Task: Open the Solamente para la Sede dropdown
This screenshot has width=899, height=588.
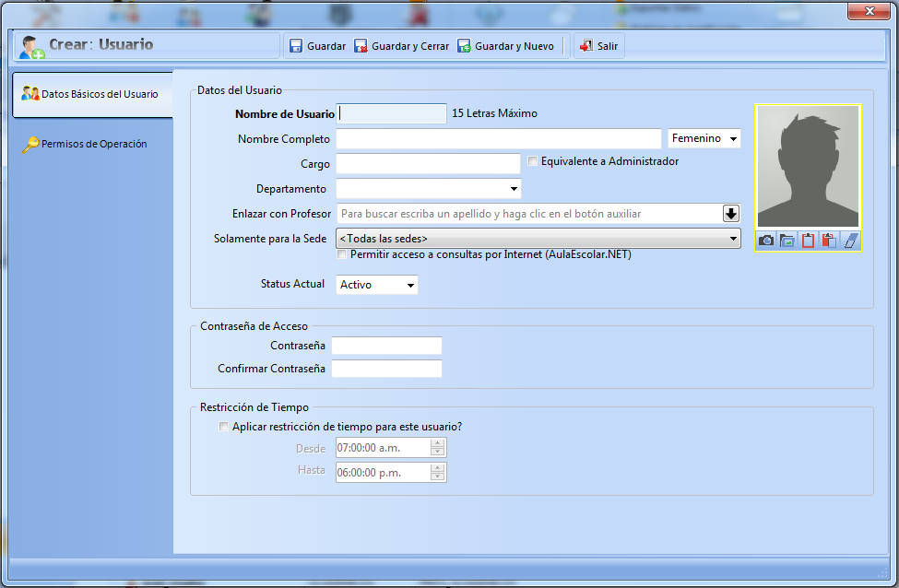Action: click(538, 239)
